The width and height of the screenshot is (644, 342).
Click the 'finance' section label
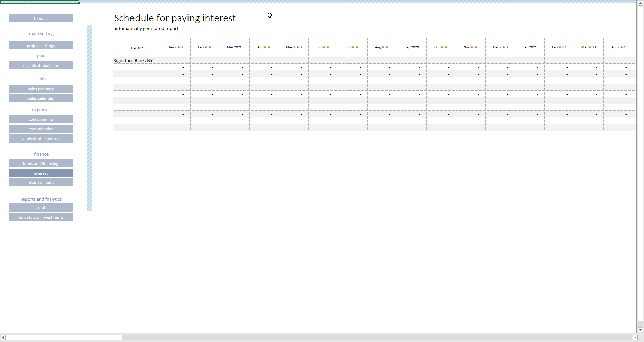pyautogui.click(x=41, y=154)
